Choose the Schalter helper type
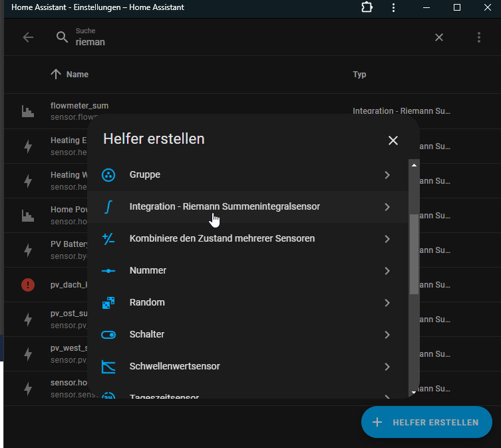Image resolution: width=501 pixels, height=448 pixels. click(x=147, y=335)
